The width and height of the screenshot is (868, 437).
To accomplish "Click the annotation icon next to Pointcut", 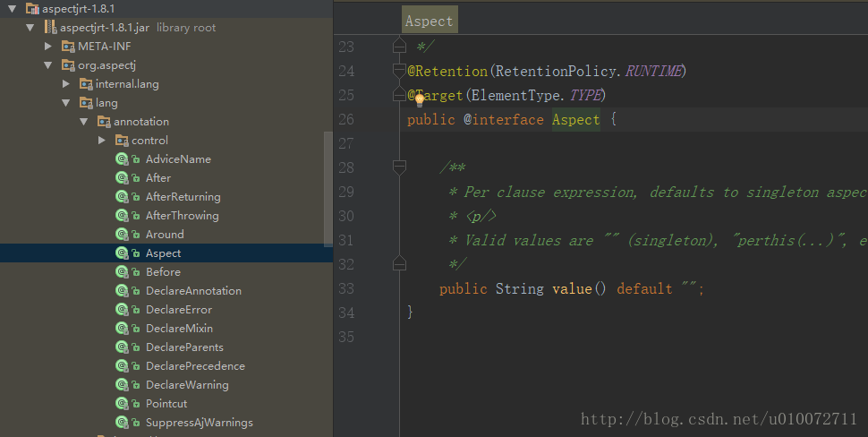I will coord(122,403).
